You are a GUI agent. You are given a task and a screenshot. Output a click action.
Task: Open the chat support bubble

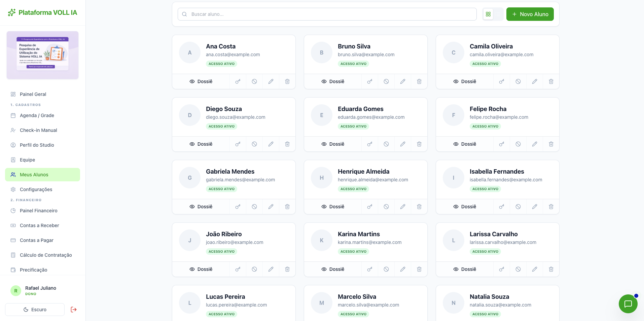(x=628, y=304)
